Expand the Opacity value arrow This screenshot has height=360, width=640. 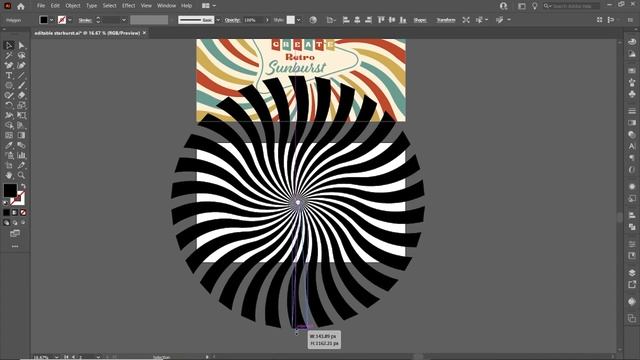pos(267,20)
